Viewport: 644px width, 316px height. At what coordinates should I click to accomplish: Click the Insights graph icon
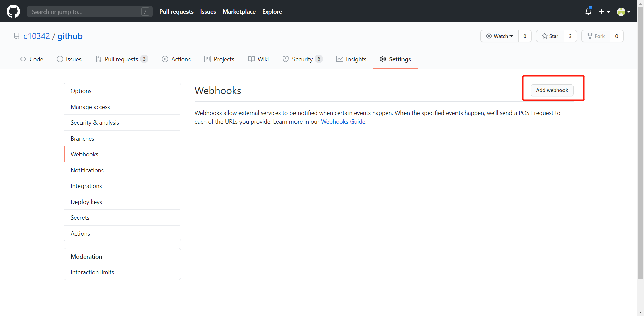coord(340,59)
